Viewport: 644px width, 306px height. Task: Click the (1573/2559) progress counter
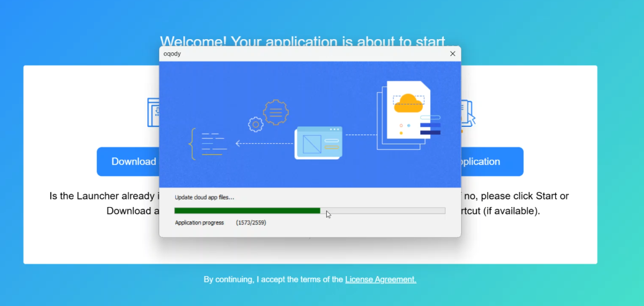251,223
